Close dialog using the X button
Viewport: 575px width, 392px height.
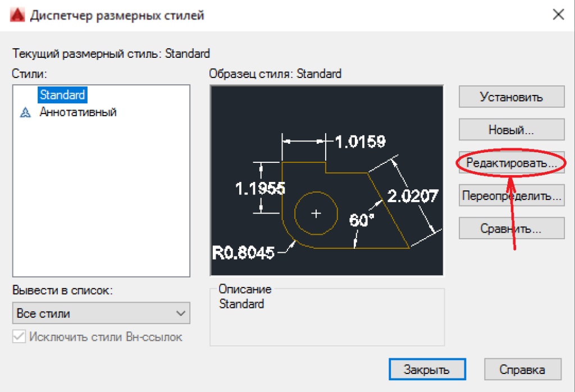[558, 15]
